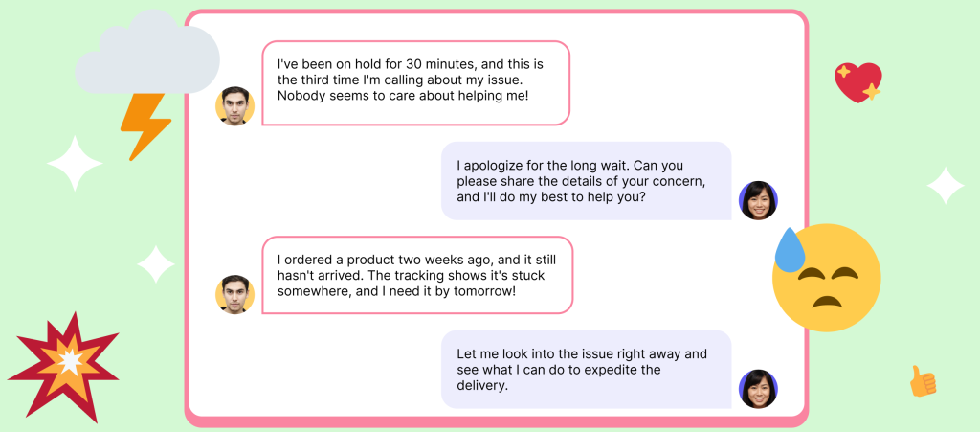Click the "I ordered a product" message bubble
980x432 pixels.
[417, 275]
